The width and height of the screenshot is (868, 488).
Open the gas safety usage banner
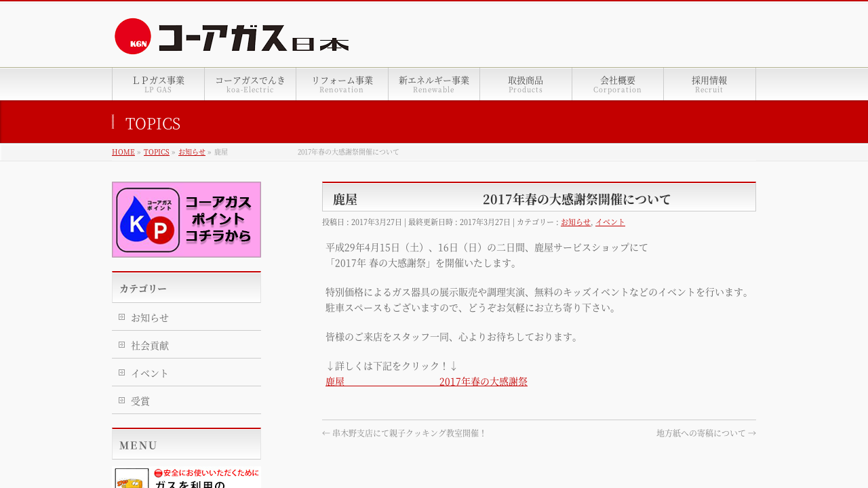click(x=186, y=478)
